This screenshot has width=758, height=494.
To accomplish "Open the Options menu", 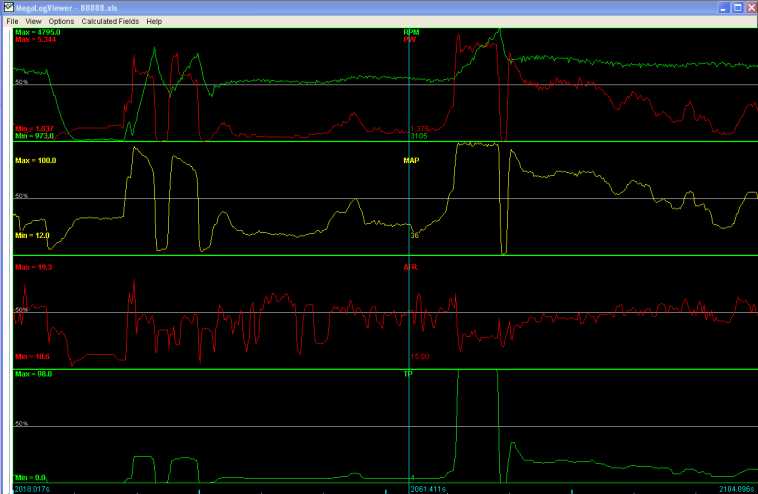I will tap(61, 21).
